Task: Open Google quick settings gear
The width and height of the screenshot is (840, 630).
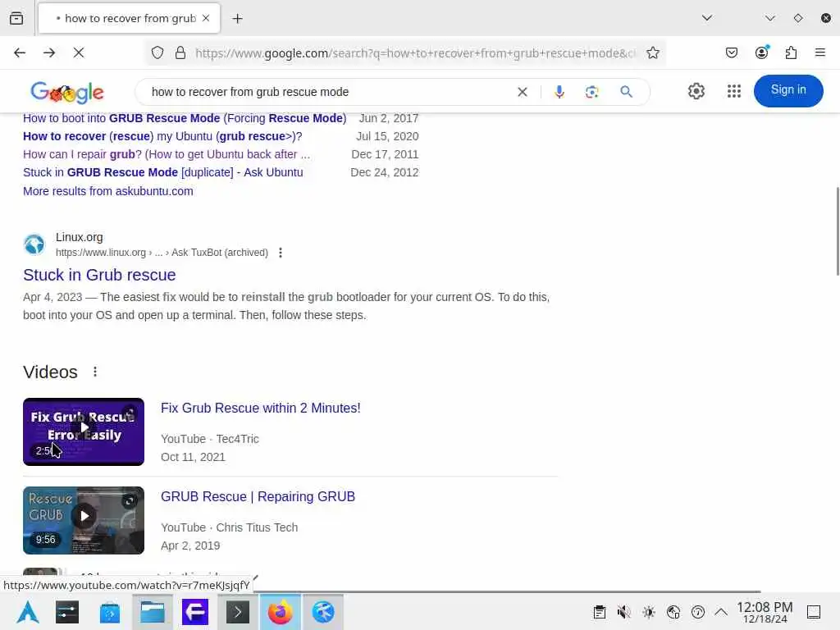Action: point(696,91)
